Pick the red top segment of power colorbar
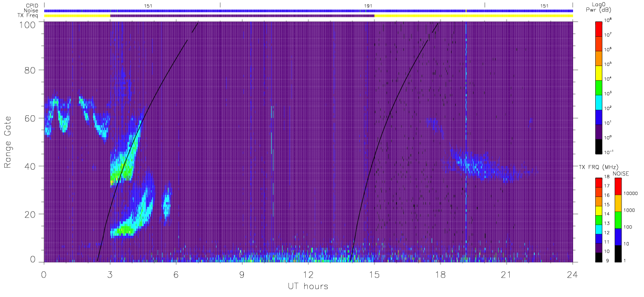The height and width of the screenshot is (297, 644). 599,28
